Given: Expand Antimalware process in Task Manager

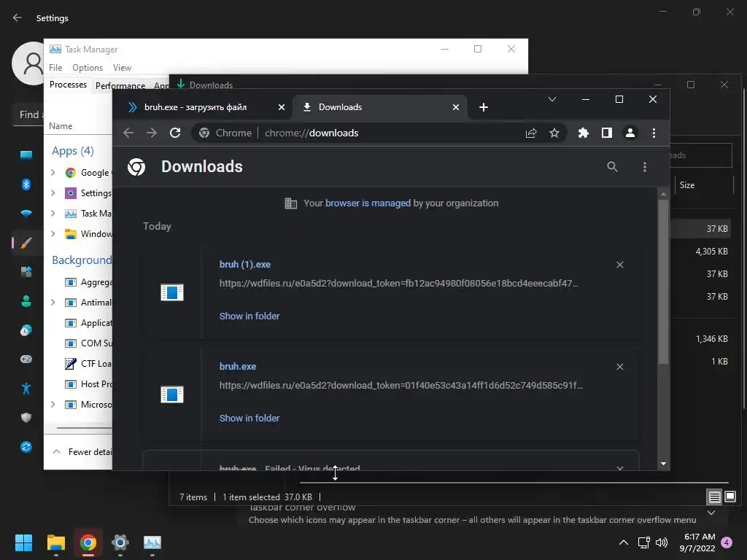Looking at the screenshot, I should point(53,303).
